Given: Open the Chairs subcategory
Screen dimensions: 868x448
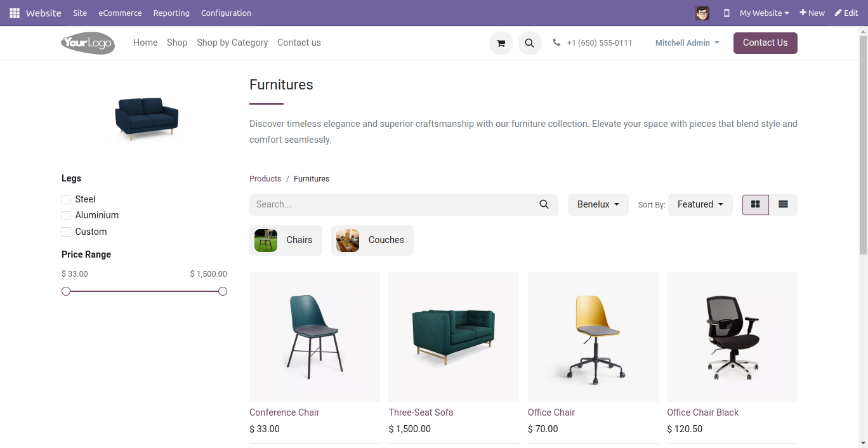Looking at the screenshot, I should point(286,240).
